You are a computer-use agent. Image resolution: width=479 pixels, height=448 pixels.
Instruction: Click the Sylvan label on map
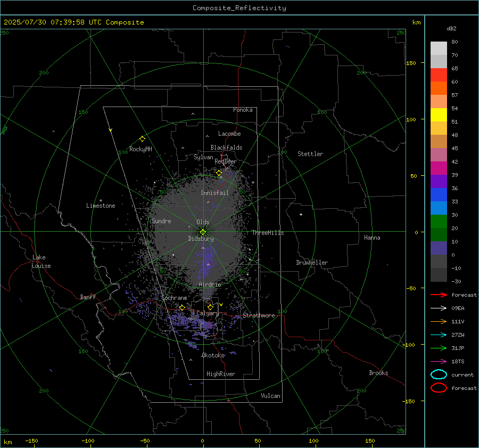(203, 157)
